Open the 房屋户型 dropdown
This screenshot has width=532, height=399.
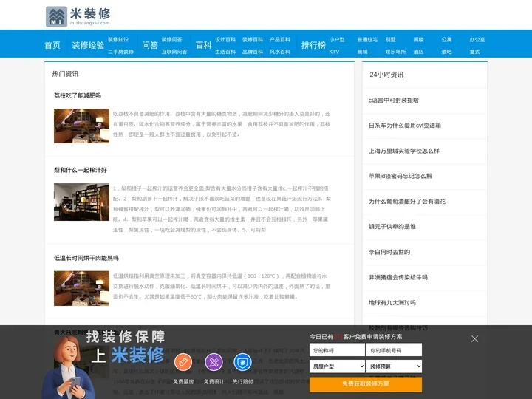pyautogui.click(x=337, y=366)
